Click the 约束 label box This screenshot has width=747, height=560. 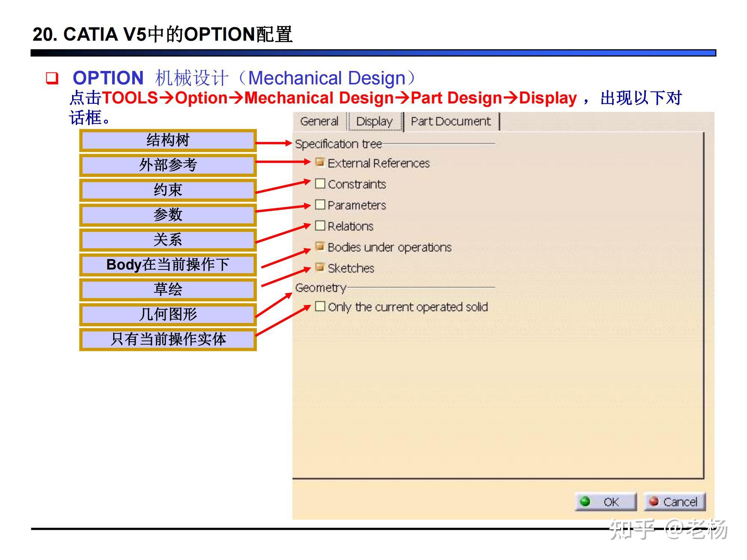coord(168,190)
